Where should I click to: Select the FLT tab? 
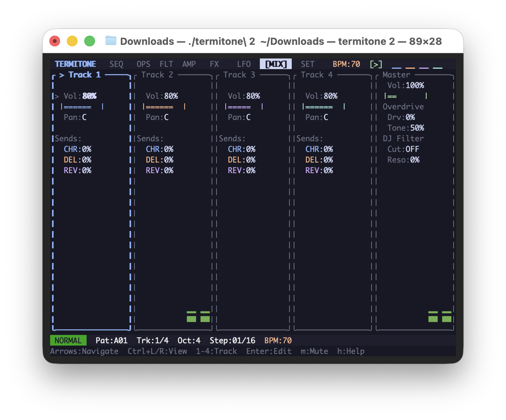tap(166, 64)
